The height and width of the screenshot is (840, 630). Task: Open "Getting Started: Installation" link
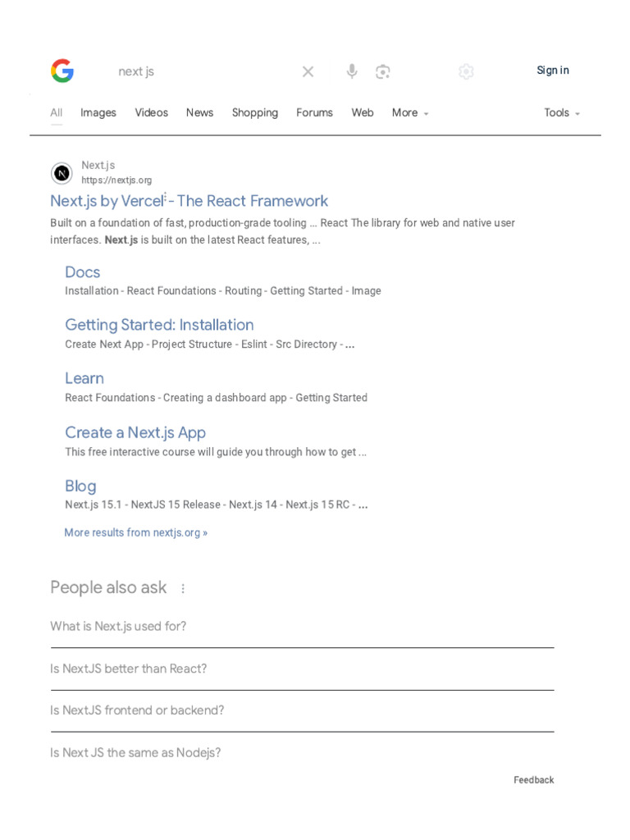pos(159,325)
